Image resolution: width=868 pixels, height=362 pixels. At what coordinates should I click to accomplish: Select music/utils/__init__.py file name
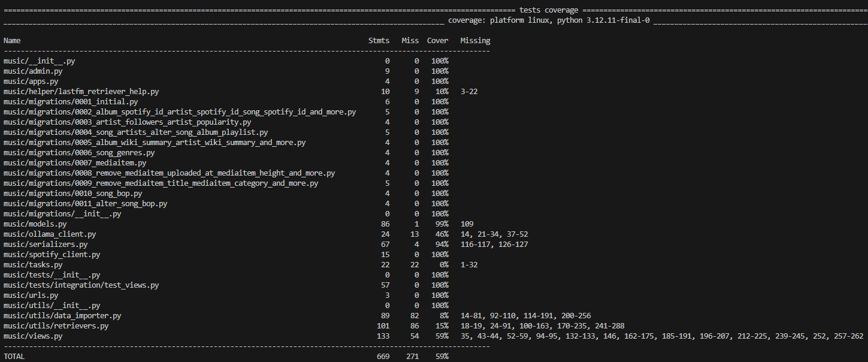(52, 306)
